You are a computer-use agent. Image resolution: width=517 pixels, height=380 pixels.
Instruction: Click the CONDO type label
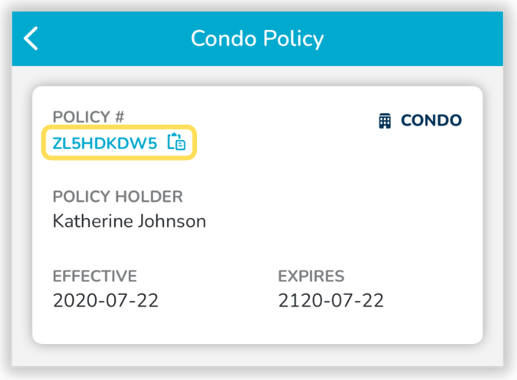click(x=431, y=120)
